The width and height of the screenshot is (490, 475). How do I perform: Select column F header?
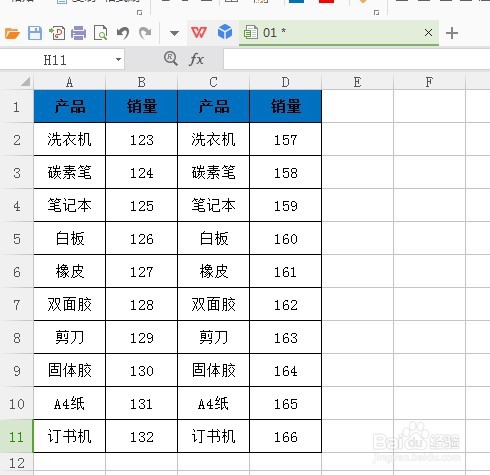(429, 82)
